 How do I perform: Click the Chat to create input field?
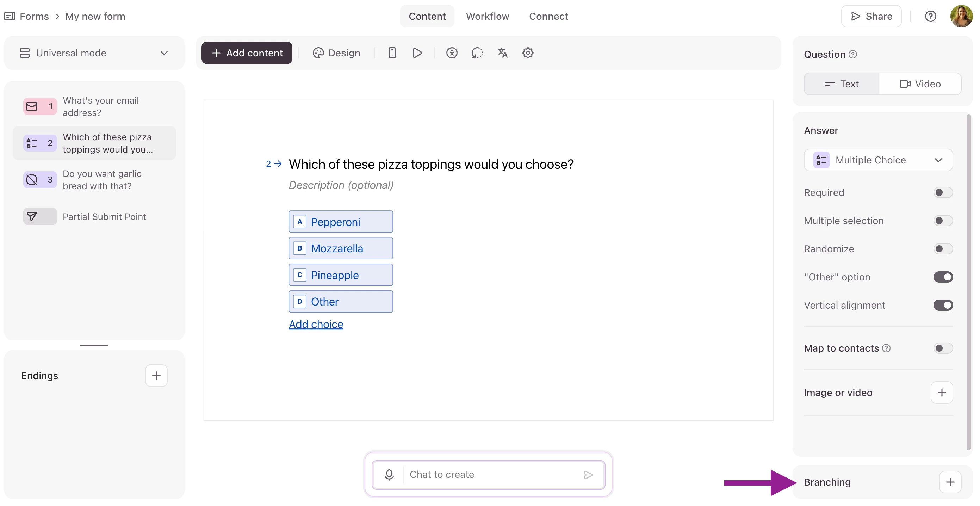[x=491, y=474]
